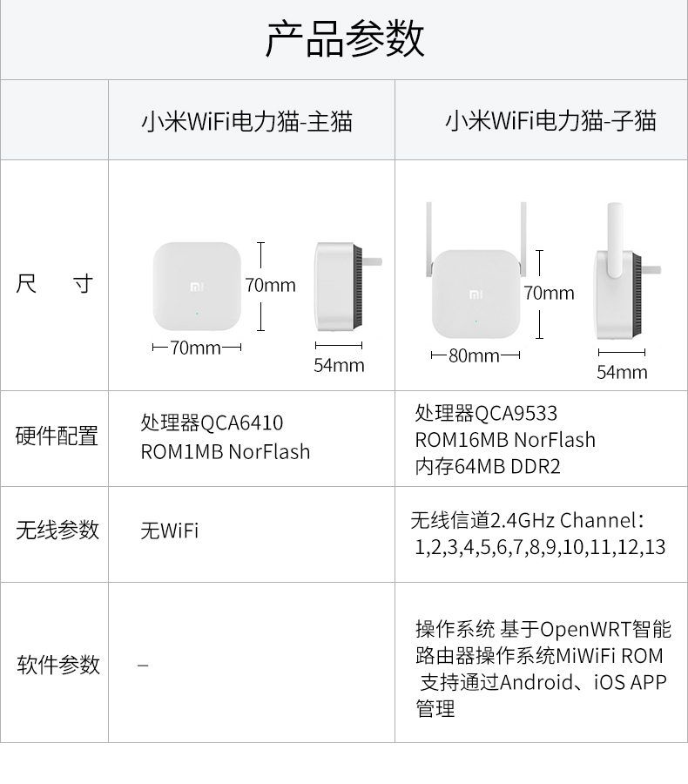Click the 处理器QCA9533 text
The image size is (688, 784).
click(x=486, y=414)
